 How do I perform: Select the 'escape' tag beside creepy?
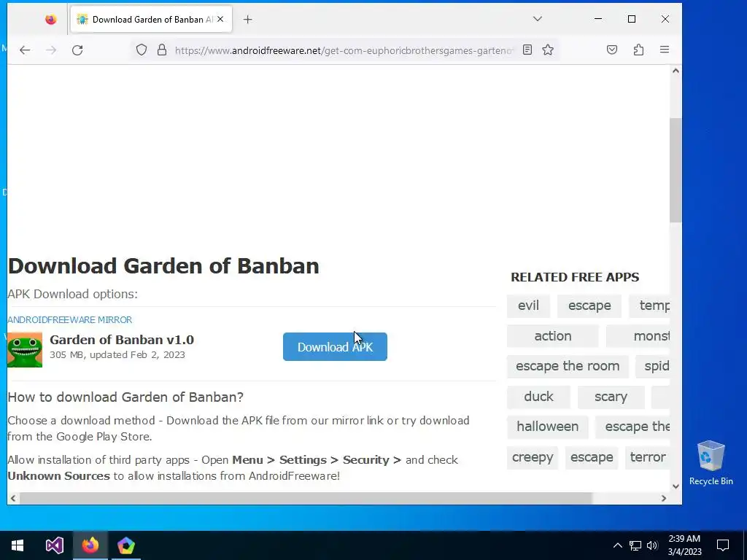(x=592, y=457)
